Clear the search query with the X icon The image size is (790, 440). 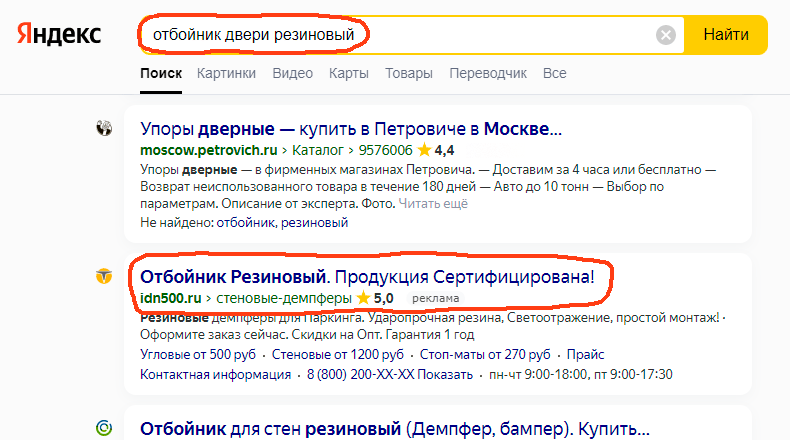666,35
